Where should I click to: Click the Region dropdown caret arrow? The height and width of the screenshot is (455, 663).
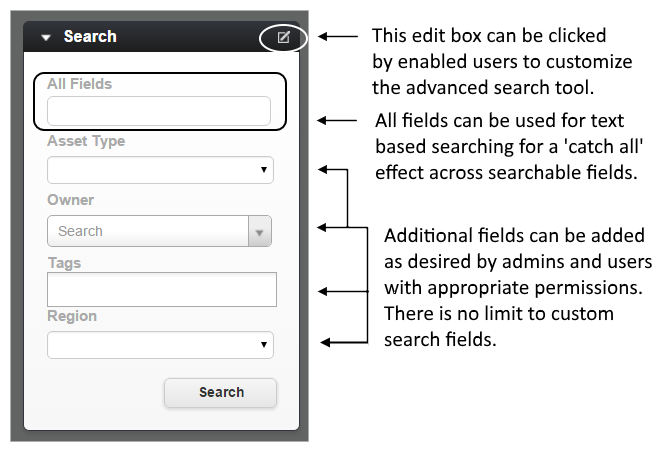click(x=264, y=345)
